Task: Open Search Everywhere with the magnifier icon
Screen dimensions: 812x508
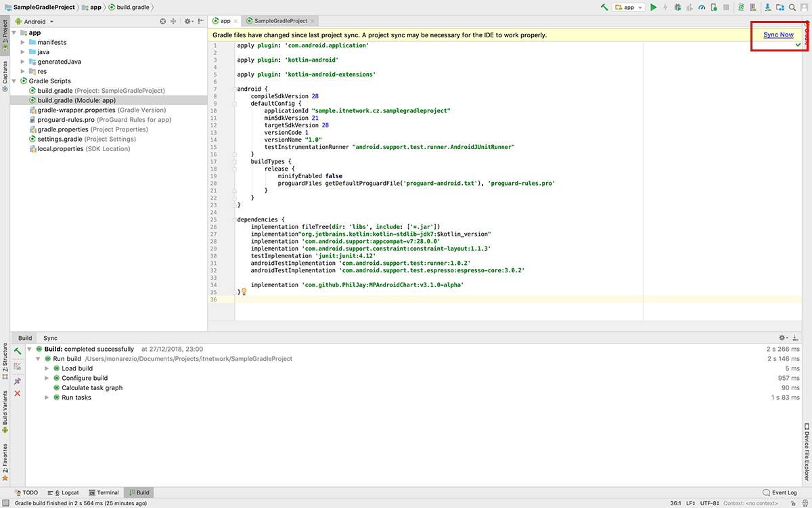Action: tap(793, 7)
